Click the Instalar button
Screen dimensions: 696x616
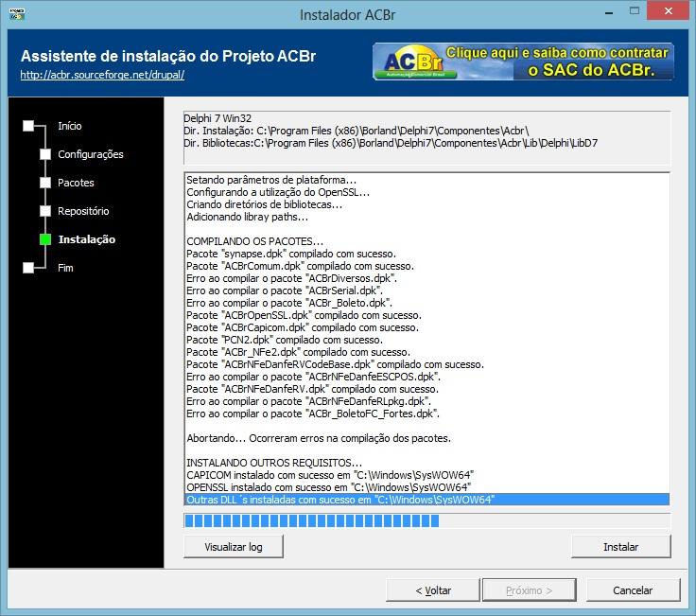click(x=620, y=547)
